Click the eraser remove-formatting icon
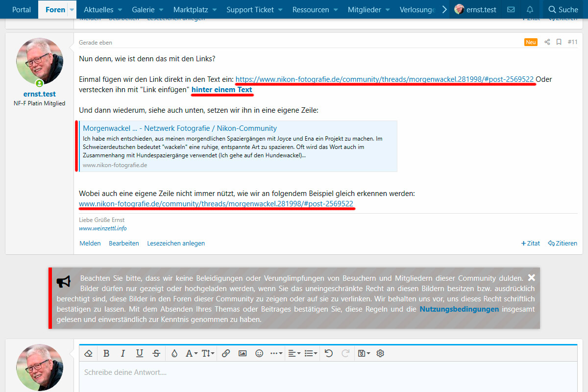 89,353
